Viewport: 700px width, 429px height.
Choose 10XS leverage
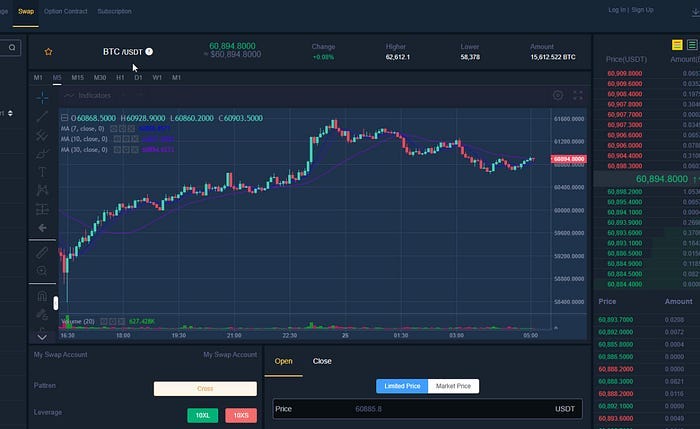coord(241,415)
